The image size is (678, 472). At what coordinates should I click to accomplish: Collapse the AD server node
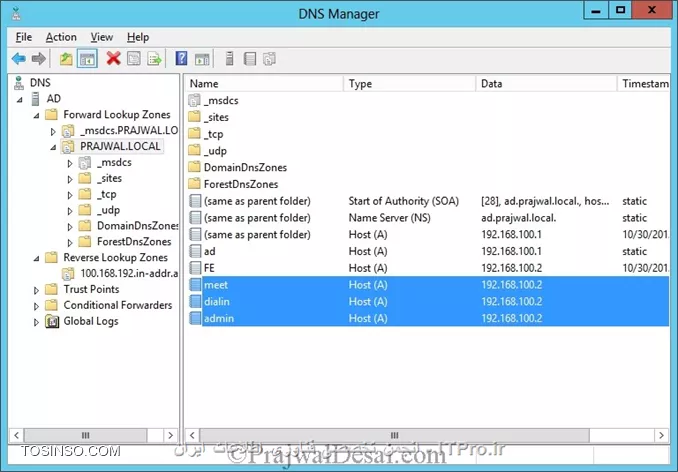[20, 100]
